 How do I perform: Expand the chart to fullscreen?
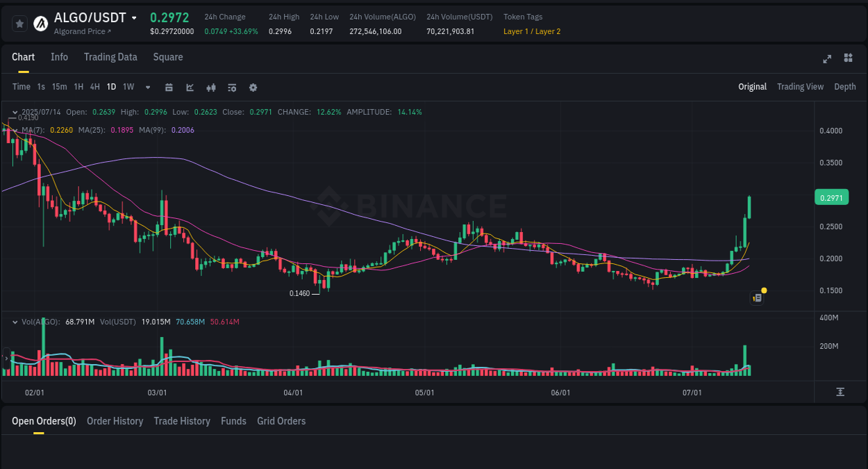tap(826, 59)
